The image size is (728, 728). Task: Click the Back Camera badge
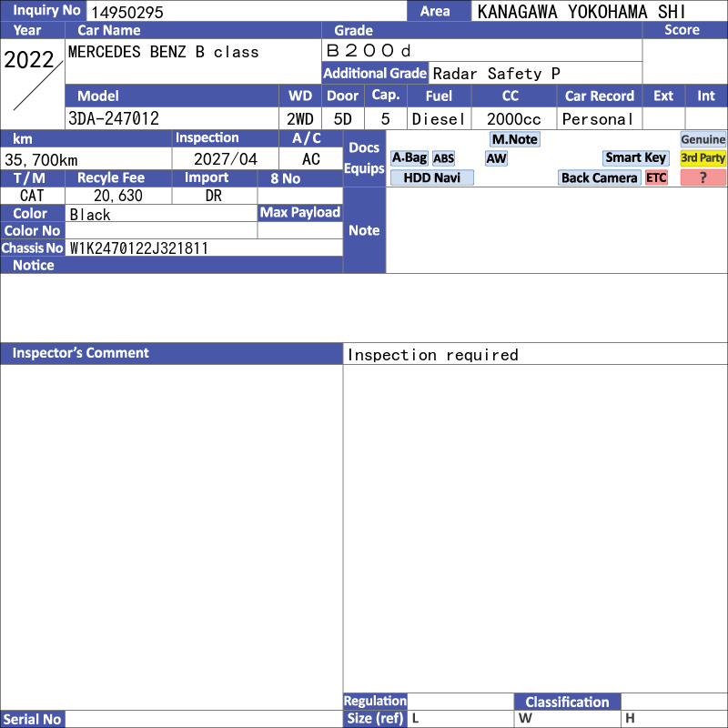coord(599,177)
